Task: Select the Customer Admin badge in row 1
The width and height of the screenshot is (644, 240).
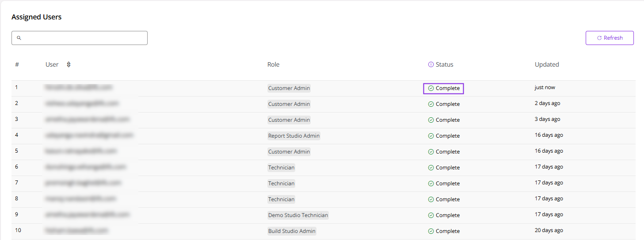Action: coord(289,88)
